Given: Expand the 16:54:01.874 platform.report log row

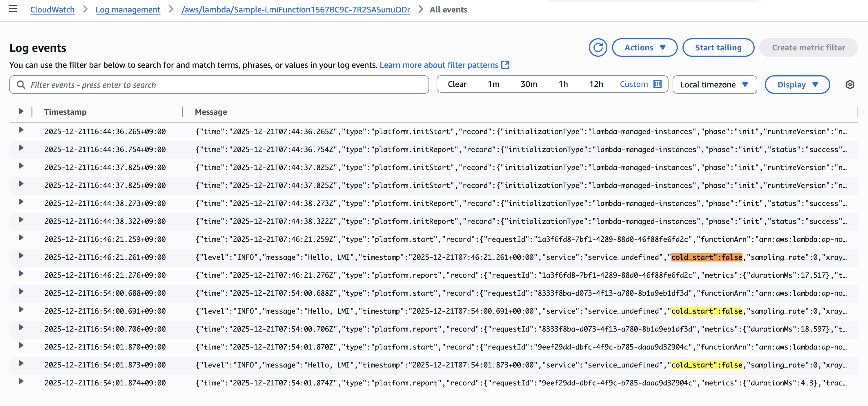Looking at the screenshot, I should click(x=21, y=381).
